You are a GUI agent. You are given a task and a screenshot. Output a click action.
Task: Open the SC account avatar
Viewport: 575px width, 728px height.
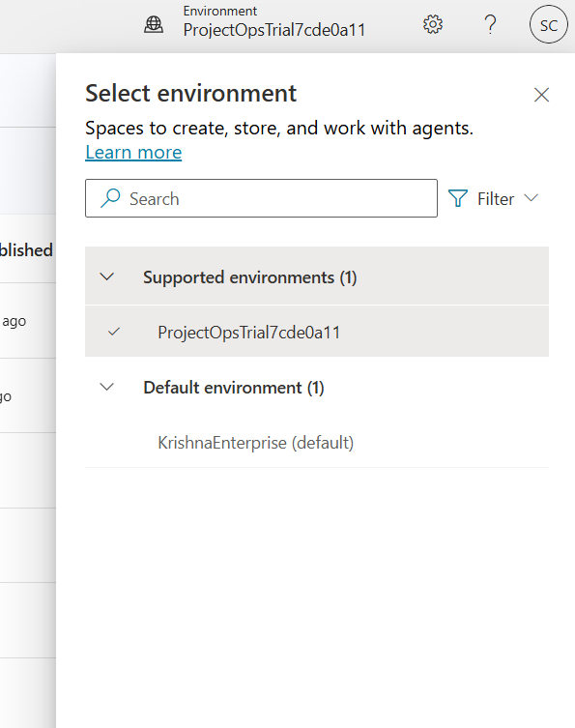(x=549, y=24)
